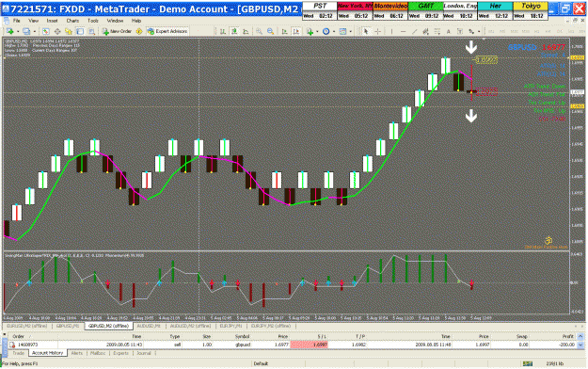Click the New Order button
The width and height of the screenshot is (588, 369).
(x=117, y=31)
